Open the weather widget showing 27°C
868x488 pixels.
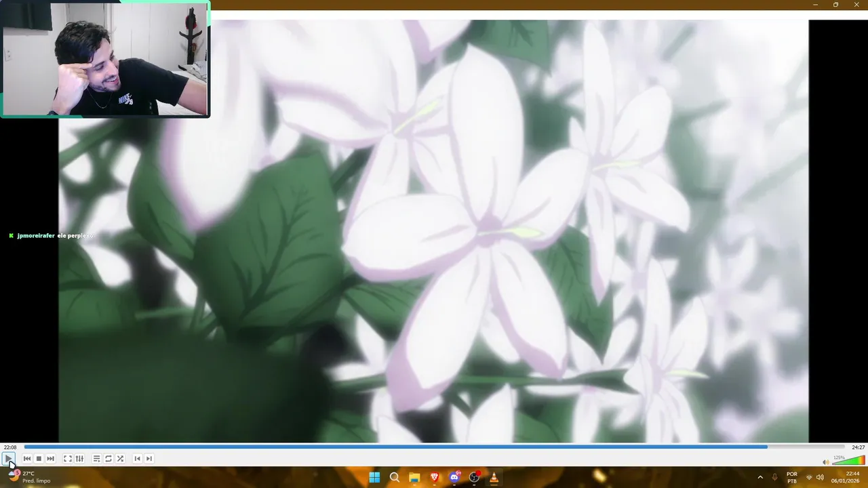point(28,477)
